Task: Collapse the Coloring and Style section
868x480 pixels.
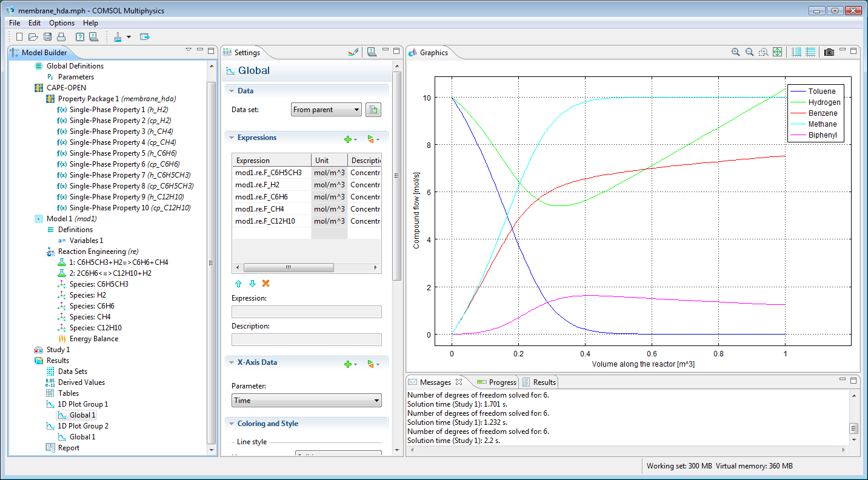Action: click(x=231, y=424)
